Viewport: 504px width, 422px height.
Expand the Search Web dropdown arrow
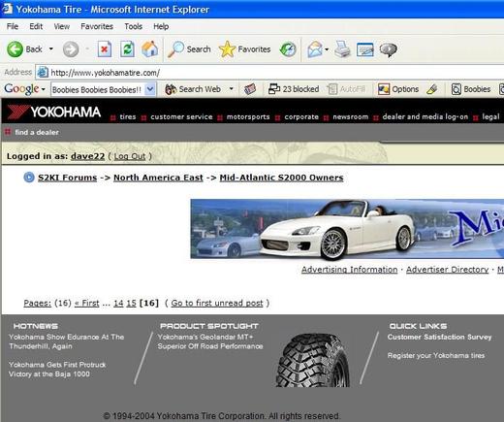[231, 88]
